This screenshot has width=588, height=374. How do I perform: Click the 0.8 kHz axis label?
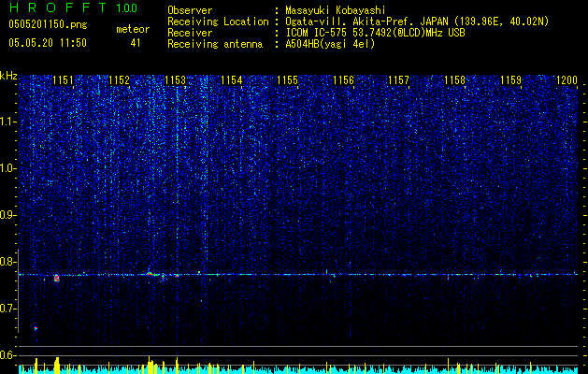point(7,262)
